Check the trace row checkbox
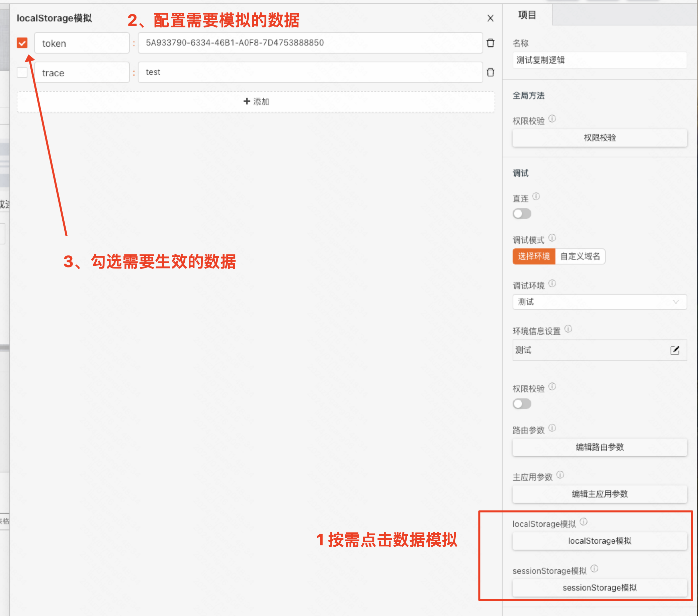Screen dimensions: 698x616 pyautogui.click(x=22, y=72)
